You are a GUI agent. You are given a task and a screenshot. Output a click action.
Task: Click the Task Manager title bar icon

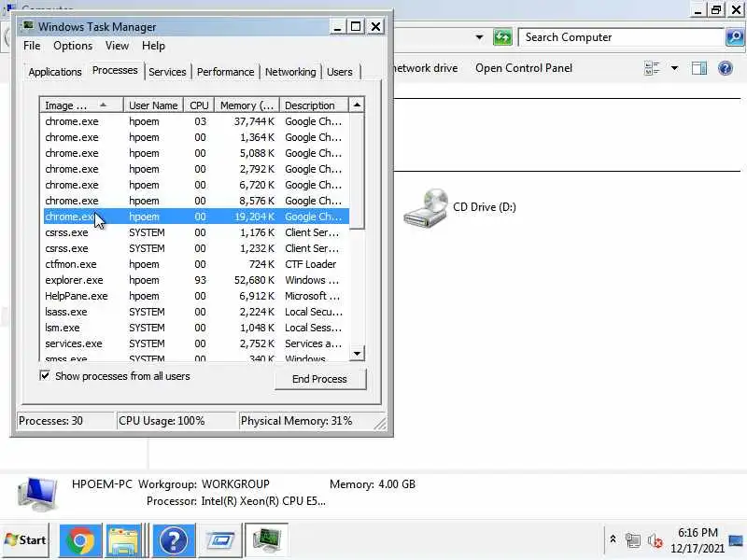point(29,26)
